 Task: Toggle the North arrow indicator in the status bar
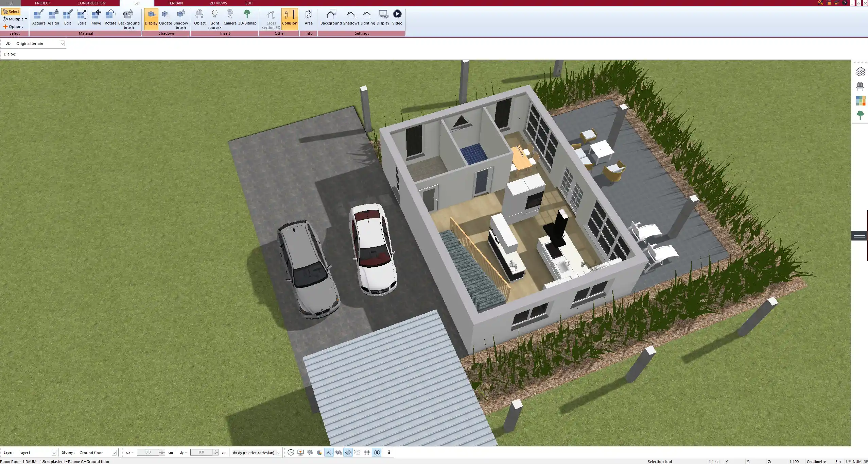pos(377,452)
